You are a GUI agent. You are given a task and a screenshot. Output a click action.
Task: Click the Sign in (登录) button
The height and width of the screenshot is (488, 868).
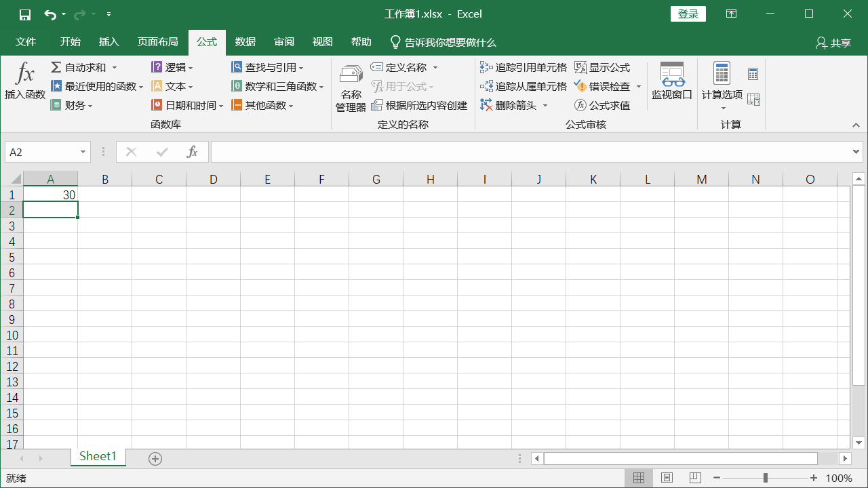pyautogui.click(x=688, y=14)
